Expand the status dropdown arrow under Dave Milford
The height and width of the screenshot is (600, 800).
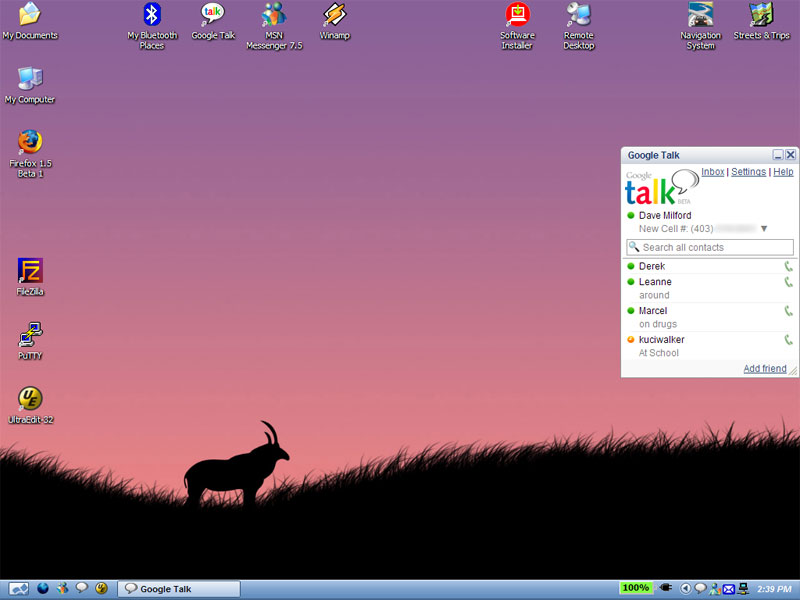pyautogui.click(x=764, y=229)
